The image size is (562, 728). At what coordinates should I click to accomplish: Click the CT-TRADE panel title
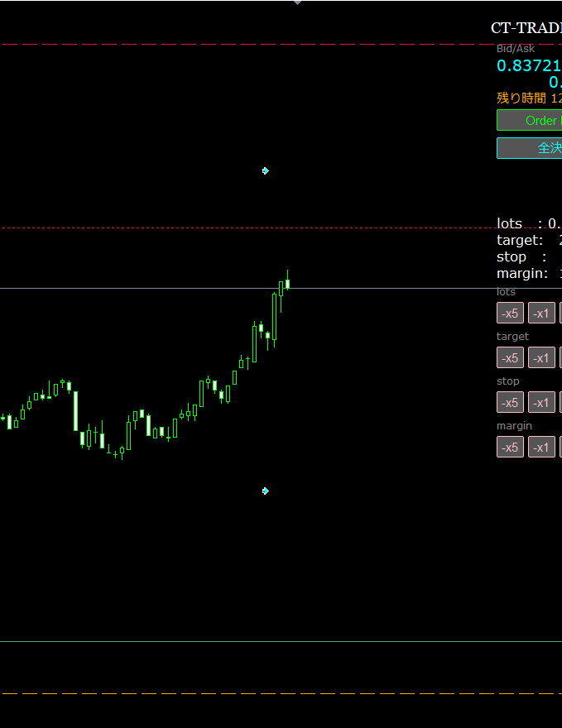[526, 28]
